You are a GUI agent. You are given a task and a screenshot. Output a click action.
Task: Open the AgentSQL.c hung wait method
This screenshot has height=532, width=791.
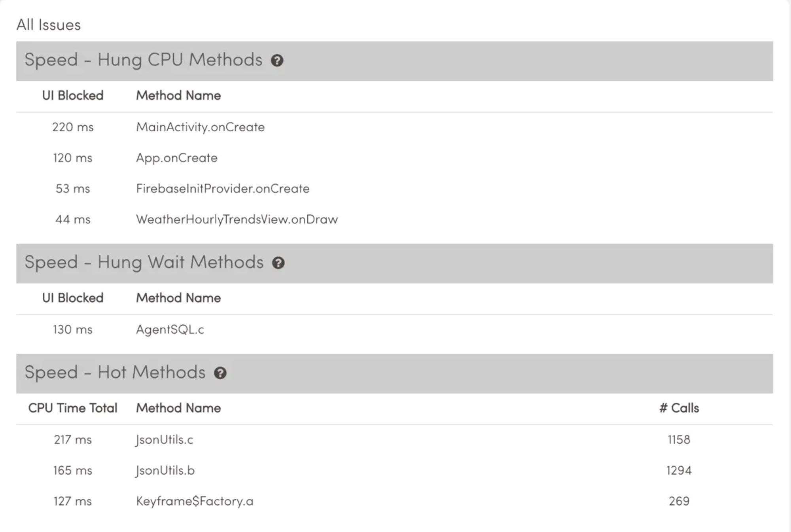tap(394, 329)
